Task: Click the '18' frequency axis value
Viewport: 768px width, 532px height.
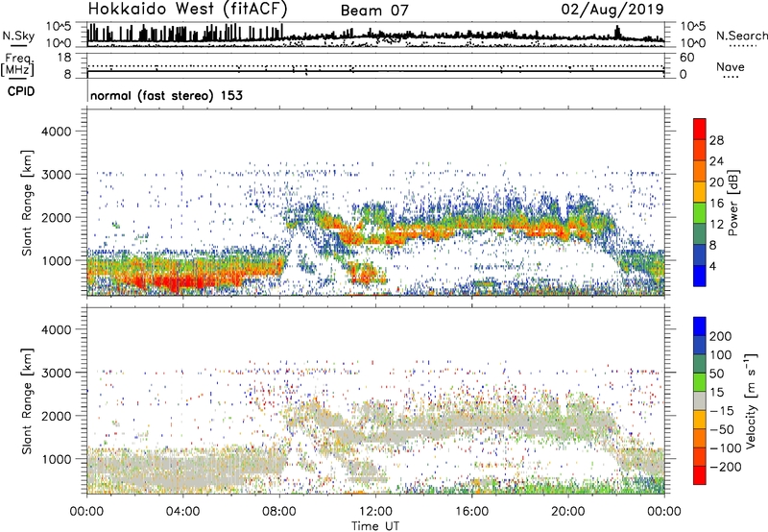Action: coord(64,58)
